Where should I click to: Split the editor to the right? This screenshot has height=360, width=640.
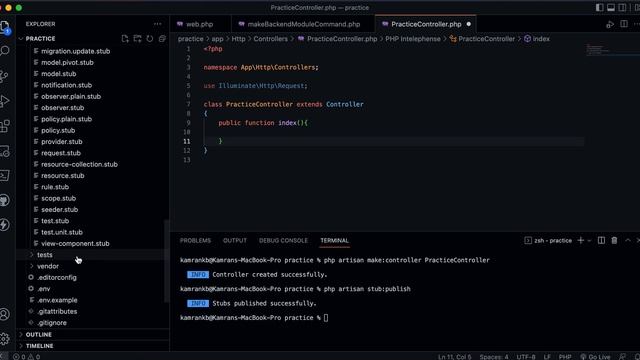[624, 24]
